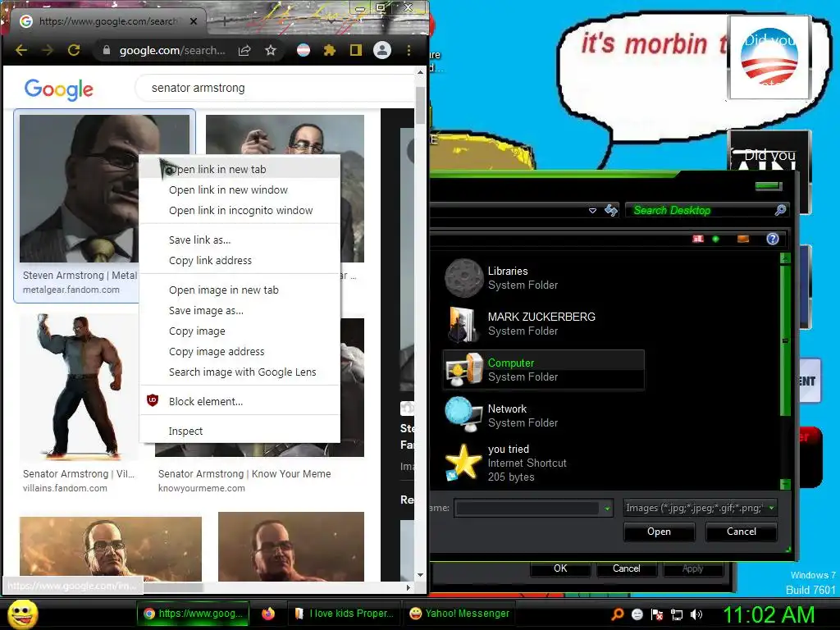
Task: Select Inspect from context menu
Action: (240, 431)
